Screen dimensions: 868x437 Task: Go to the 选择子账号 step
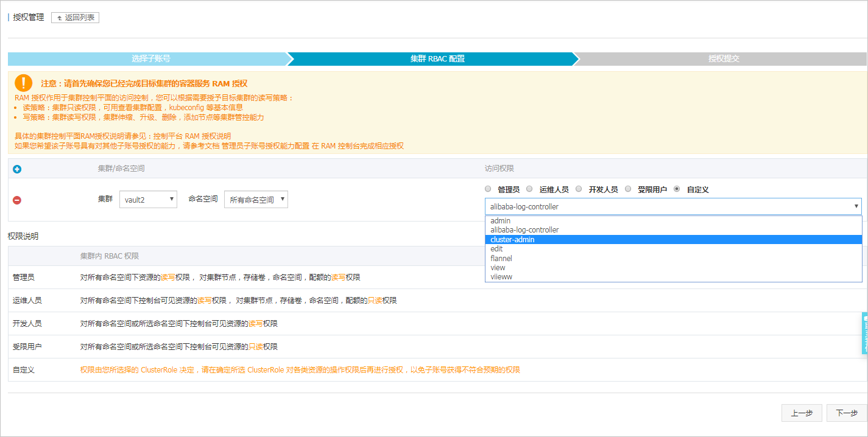point(150,59)
